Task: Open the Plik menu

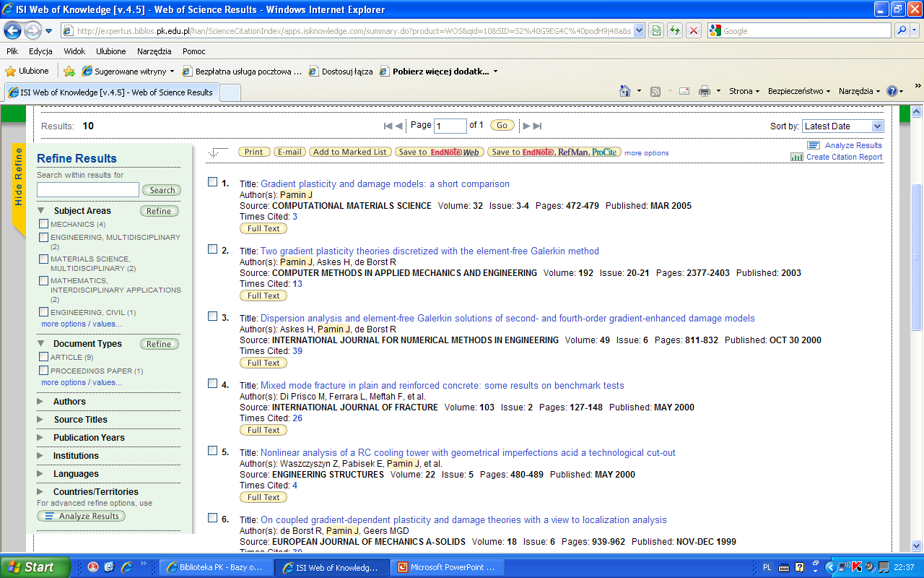Action: tap(12, 51)
